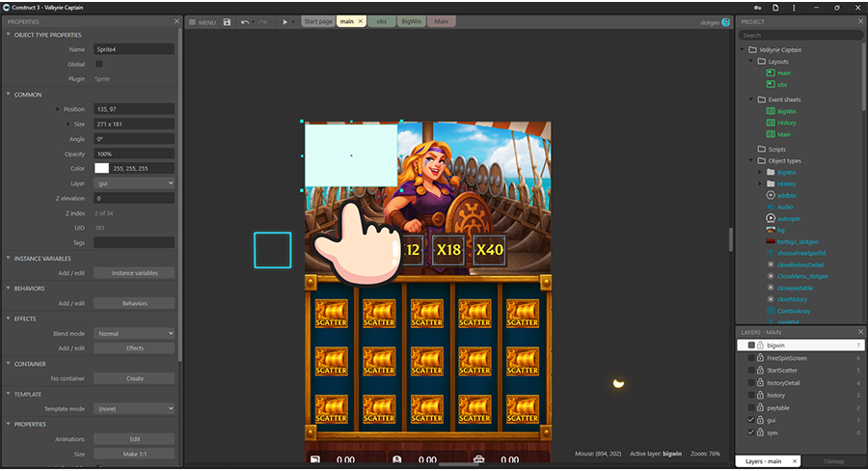Open the Layer dropdown showing gui
Screen dimensions: 868x471
(134, 182)
